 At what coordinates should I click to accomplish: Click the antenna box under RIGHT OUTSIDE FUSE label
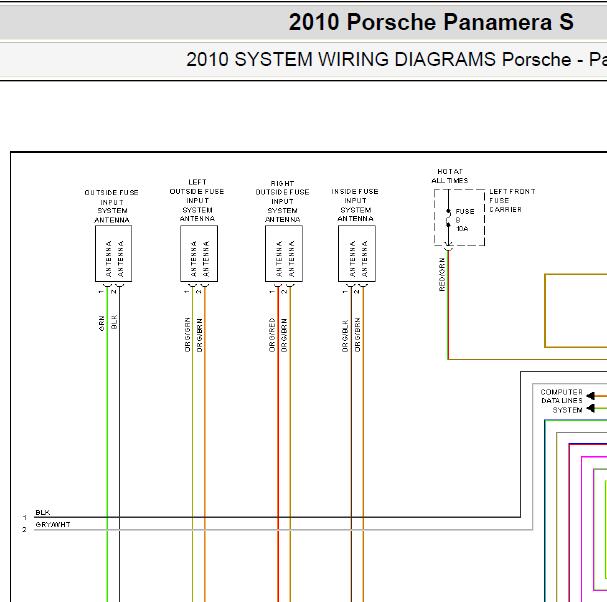tap(284, 254)
